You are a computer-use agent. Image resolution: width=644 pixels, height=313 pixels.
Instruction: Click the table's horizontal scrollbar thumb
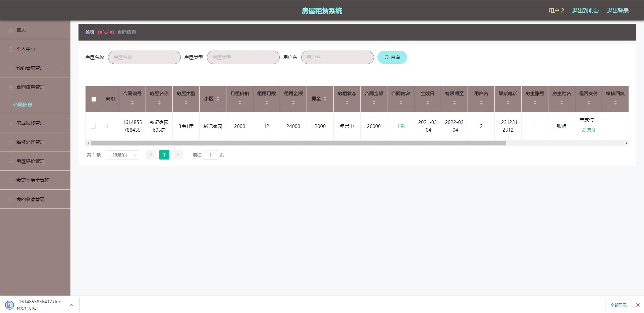point(299,143)
